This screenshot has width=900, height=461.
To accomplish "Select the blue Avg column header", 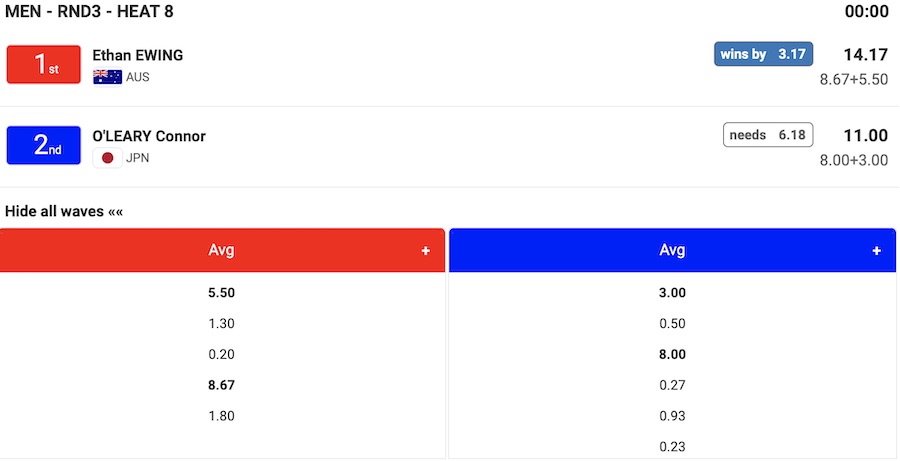I will [672, 250].
